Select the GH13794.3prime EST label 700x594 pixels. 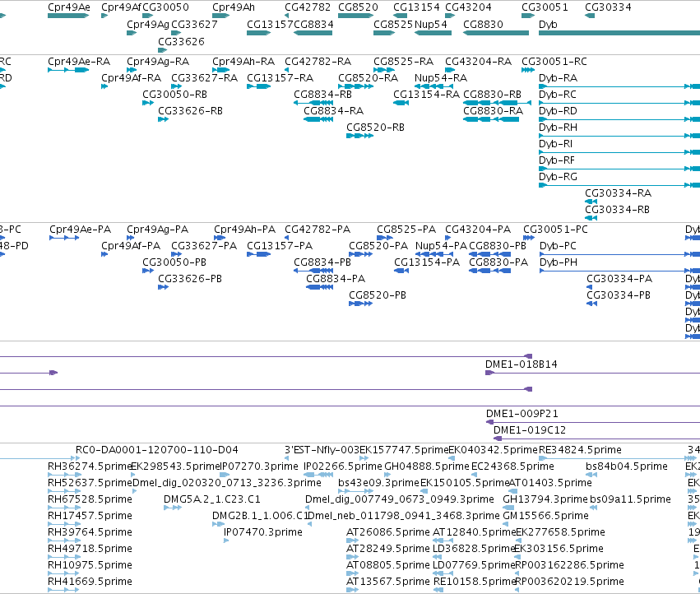click(545, 499)
